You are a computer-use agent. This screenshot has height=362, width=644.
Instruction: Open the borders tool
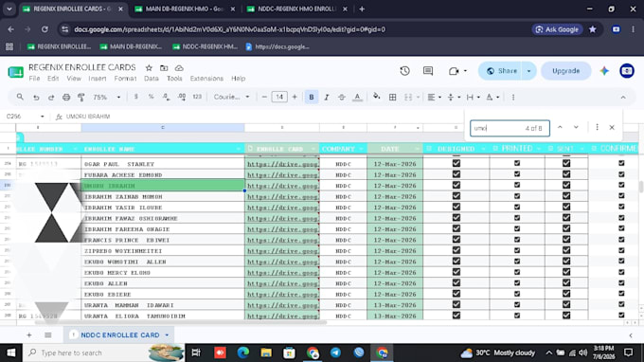tap(393, 98)
